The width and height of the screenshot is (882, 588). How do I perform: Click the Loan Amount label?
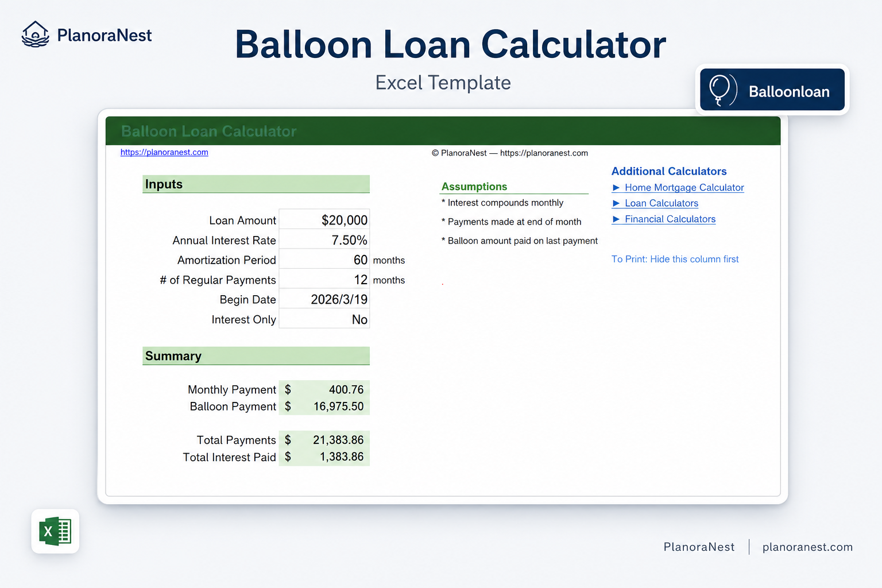[242, 220]
